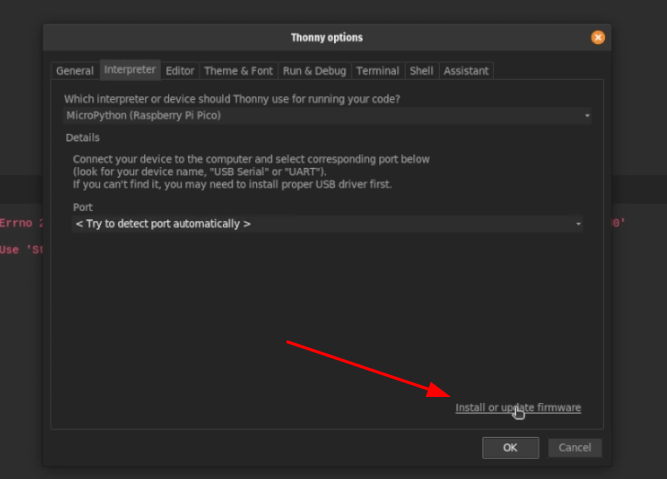The image size is (667, 479).
Task: Switch to the Run & Debug tab
Action: click(314, 71)
